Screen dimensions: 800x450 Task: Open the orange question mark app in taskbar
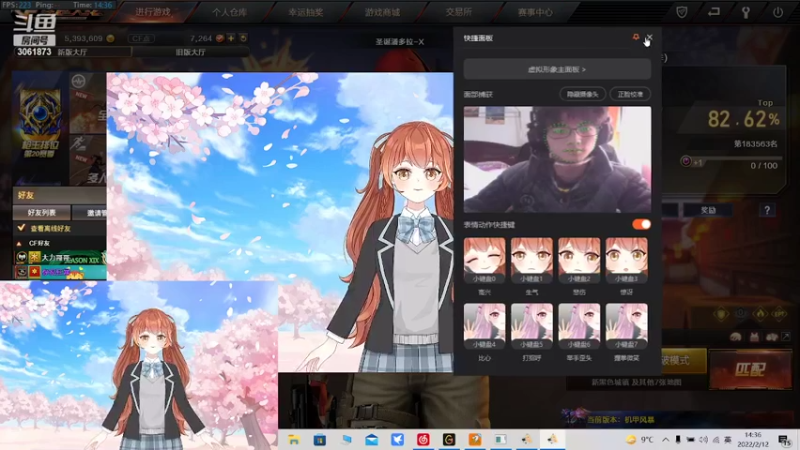474,439
